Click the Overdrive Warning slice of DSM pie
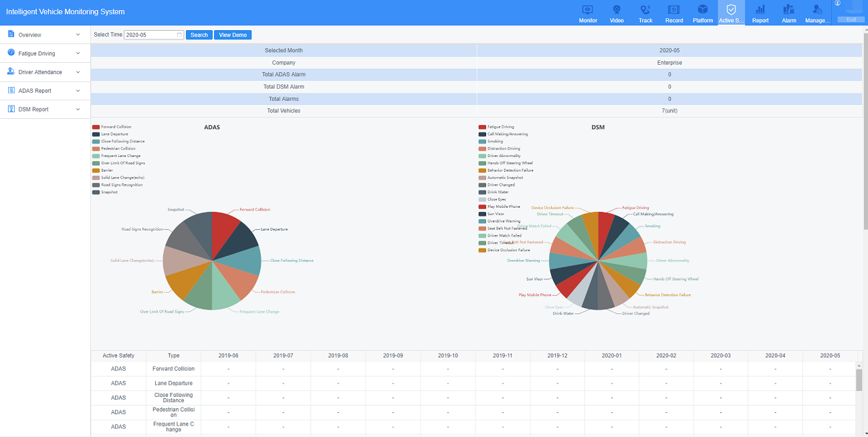 pos(564,261)
